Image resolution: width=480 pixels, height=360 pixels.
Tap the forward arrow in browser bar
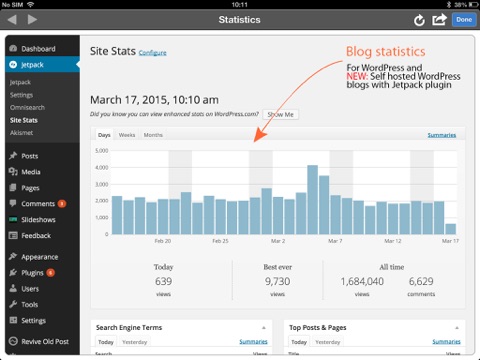tap(32, 20)
